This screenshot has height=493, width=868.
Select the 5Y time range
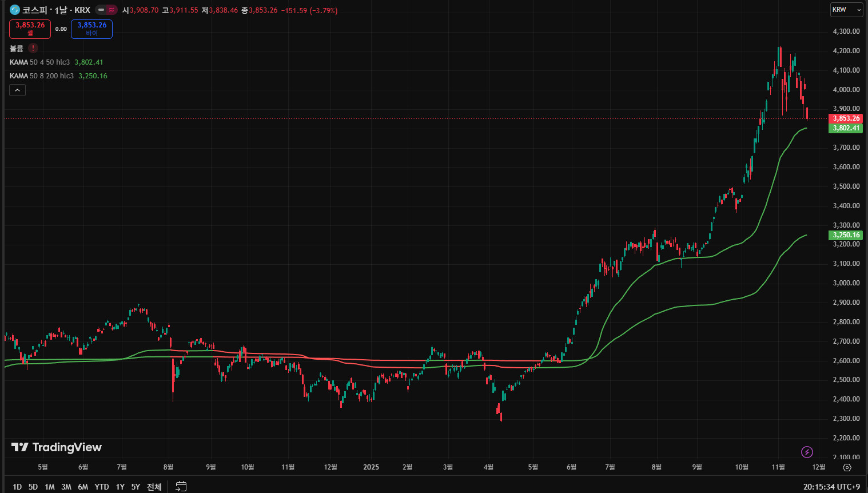pos(136,487)
